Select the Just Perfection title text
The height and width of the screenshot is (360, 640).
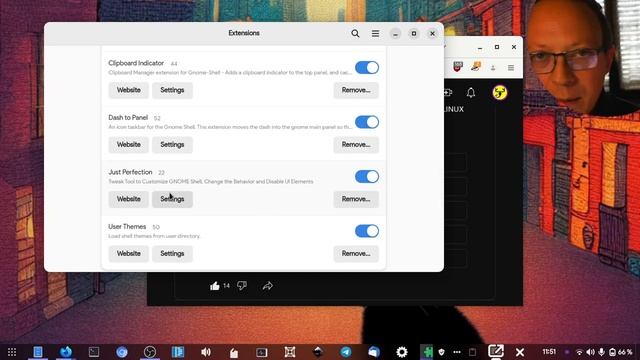[x=130, y=172]
